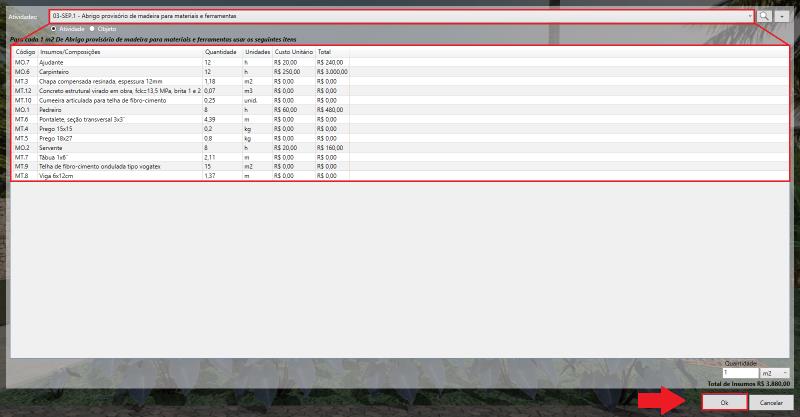Click the Custo Unitário column header
The width and height of the screenshot is (800, 417).
(293, 51)
